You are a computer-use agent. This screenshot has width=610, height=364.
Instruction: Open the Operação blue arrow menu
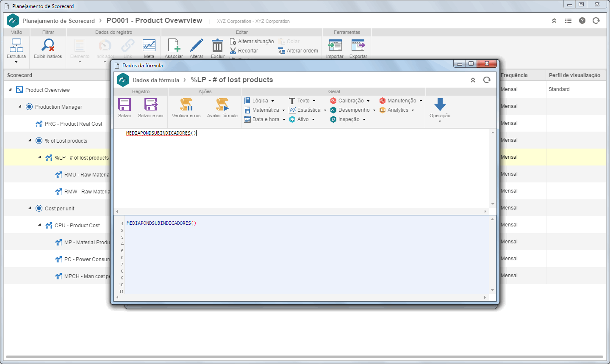tap(440, 110)
